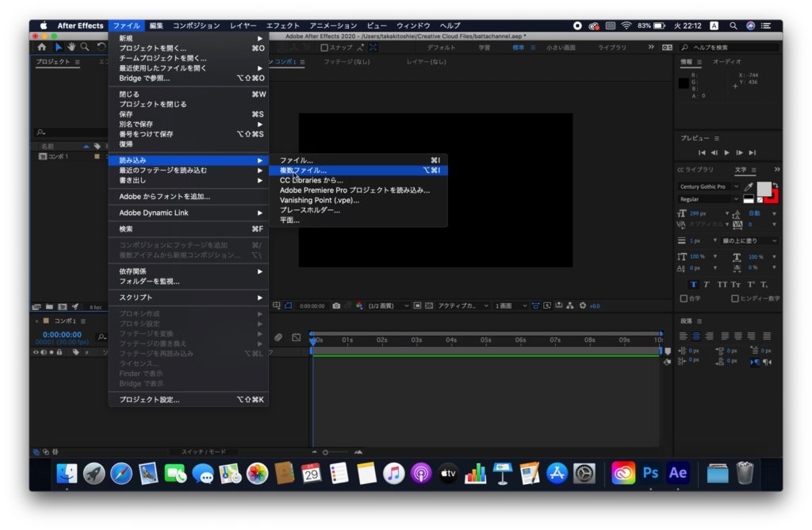Select the デフォルト workspace

441,48
